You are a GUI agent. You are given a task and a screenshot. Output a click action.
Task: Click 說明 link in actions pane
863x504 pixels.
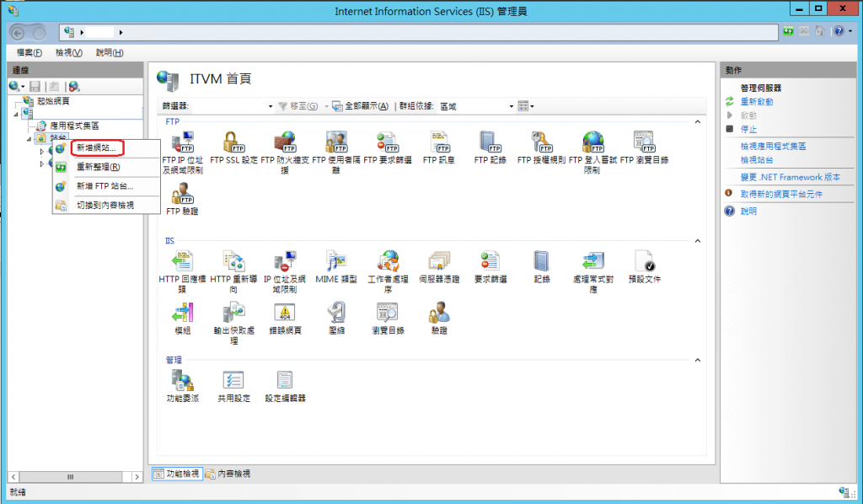[748, 212]
